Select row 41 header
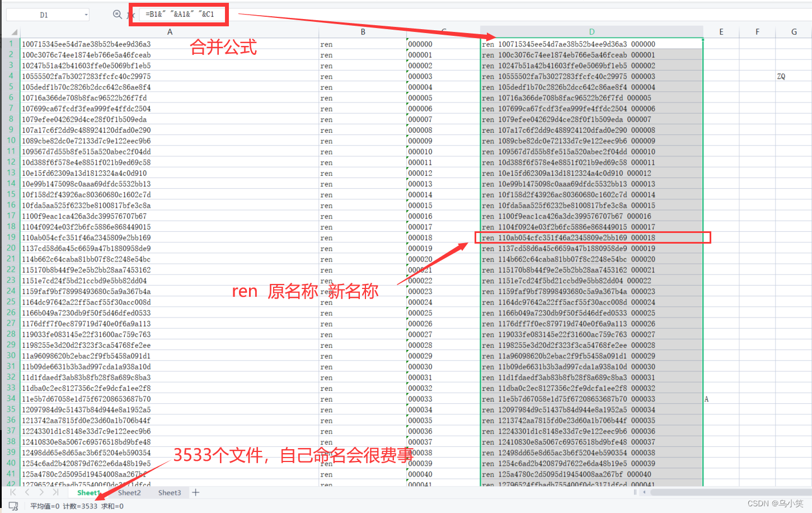Viewport: 812px width, 513px height. tap(11, 474)
